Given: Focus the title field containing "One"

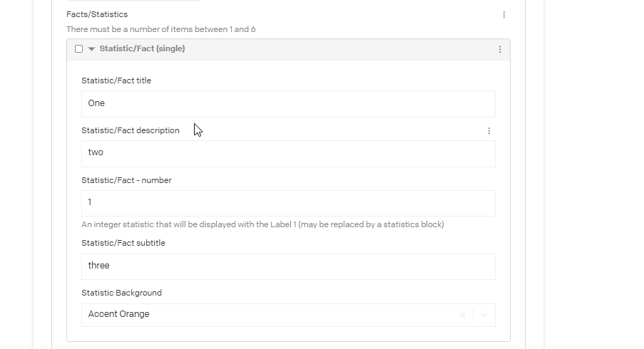Looking at the screenshot, I should 288,104.
